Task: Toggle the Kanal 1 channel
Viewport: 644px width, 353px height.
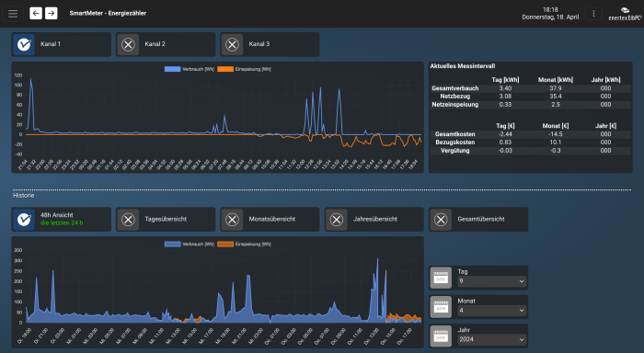Action: (x=62, y=44)
